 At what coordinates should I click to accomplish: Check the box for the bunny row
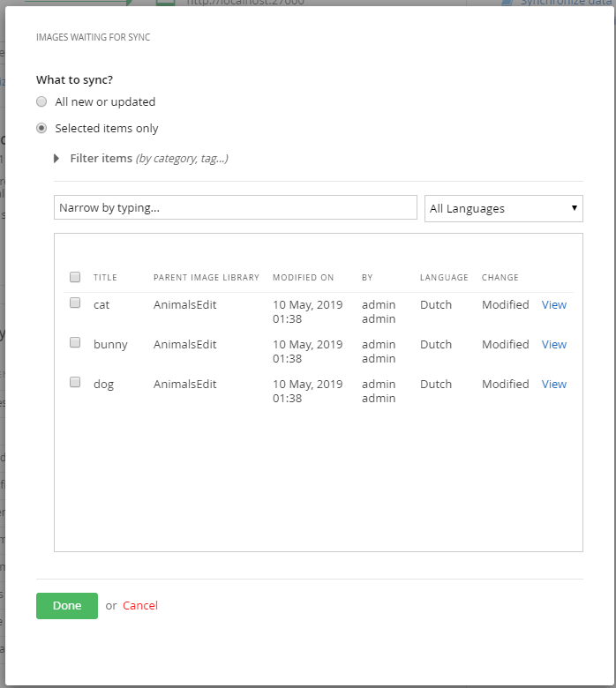pos(75,342)
